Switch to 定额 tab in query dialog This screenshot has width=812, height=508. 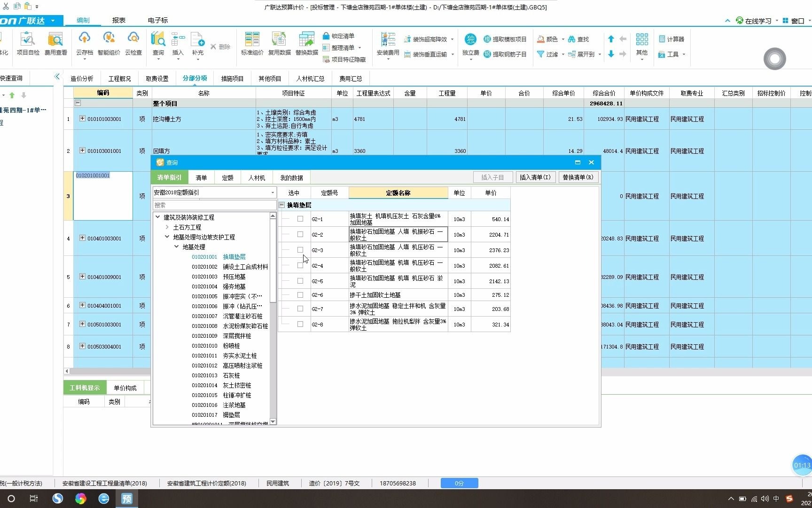[228, 178]
